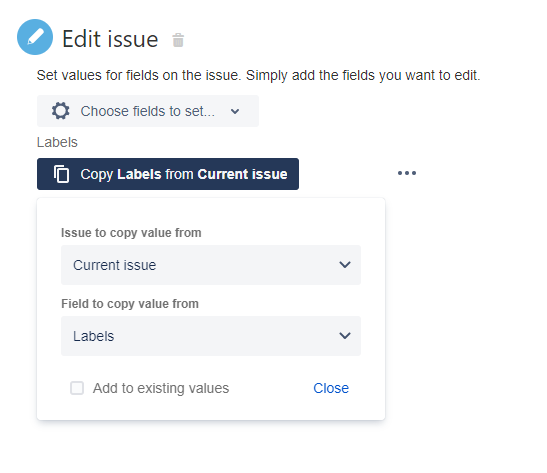Click the copy icon in the Labels button
The image size is (547, 473).
pos(61,174)
